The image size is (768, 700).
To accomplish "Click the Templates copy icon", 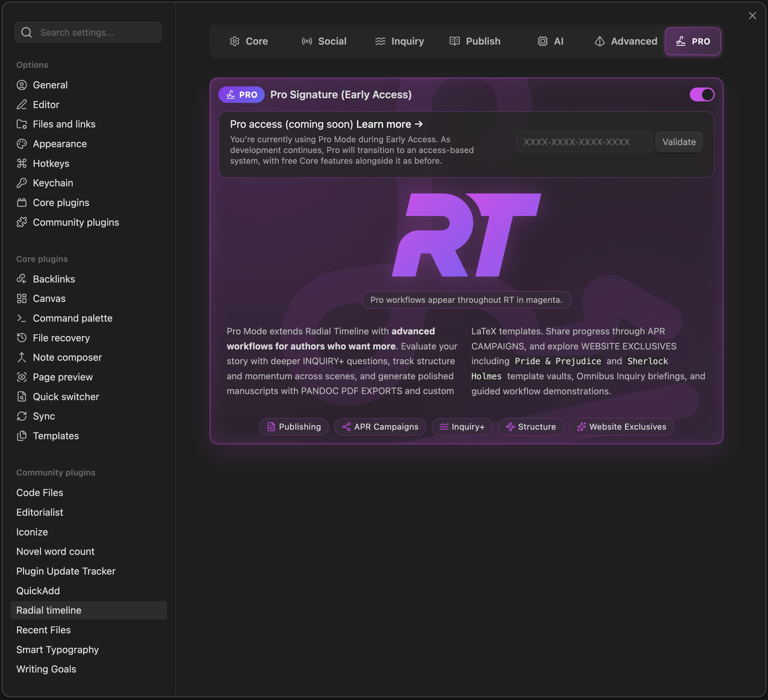I will coord(22,436).
